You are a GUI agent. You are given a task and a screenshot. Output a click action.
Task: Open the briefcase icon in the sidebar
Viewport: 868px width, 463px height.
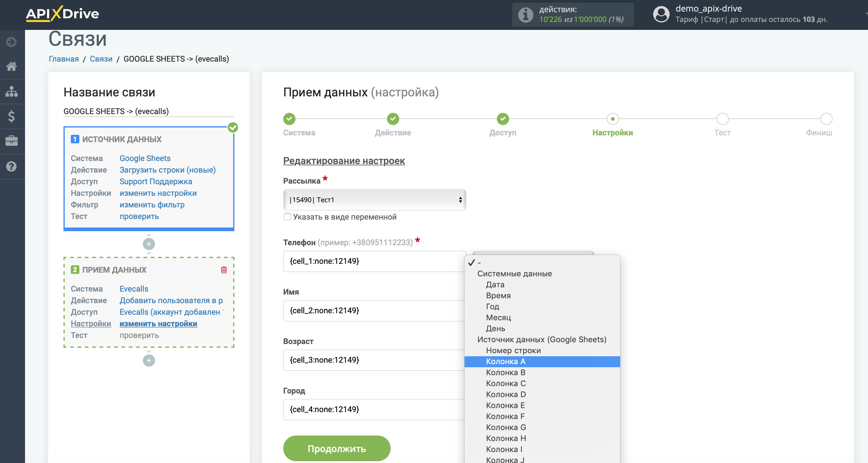tap(12, 141)
